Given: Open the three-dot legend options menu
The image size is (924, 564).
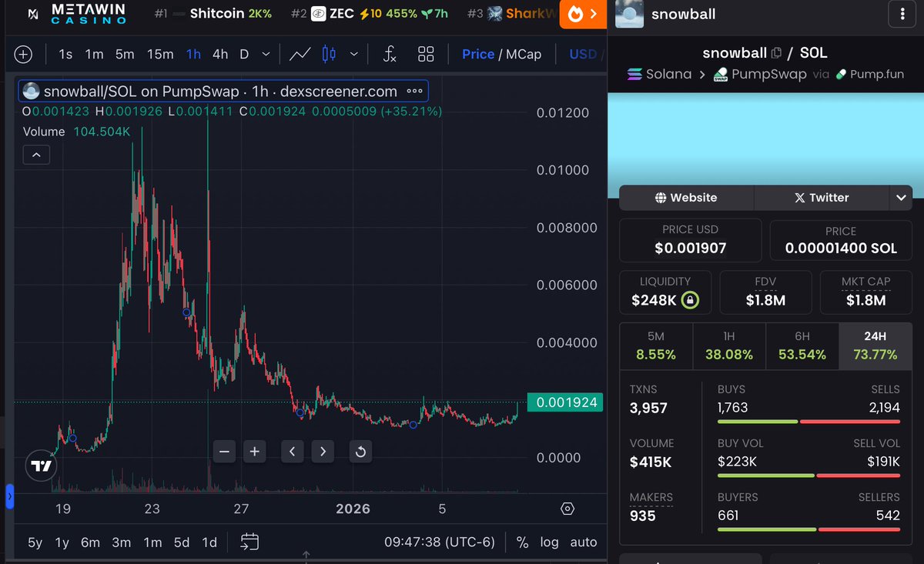Looking at the screenshot, I should (x=414, y=91).
